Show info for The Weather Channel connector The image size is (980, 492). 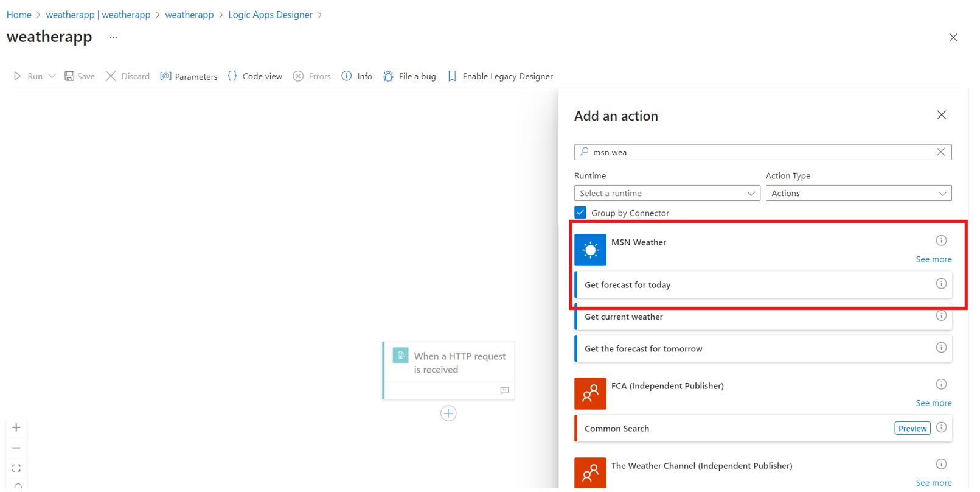click(942, 464)
